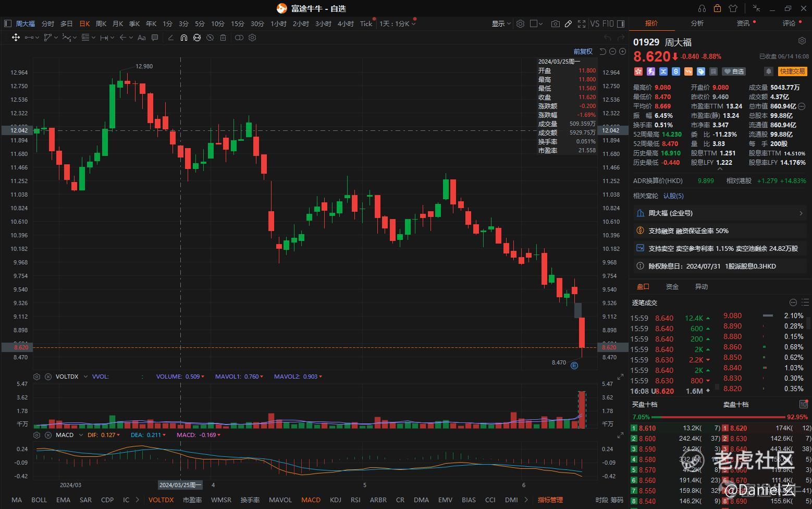812x509 pixels.
Task: Switch to the 资讯 tab
Action: (743, 23)
